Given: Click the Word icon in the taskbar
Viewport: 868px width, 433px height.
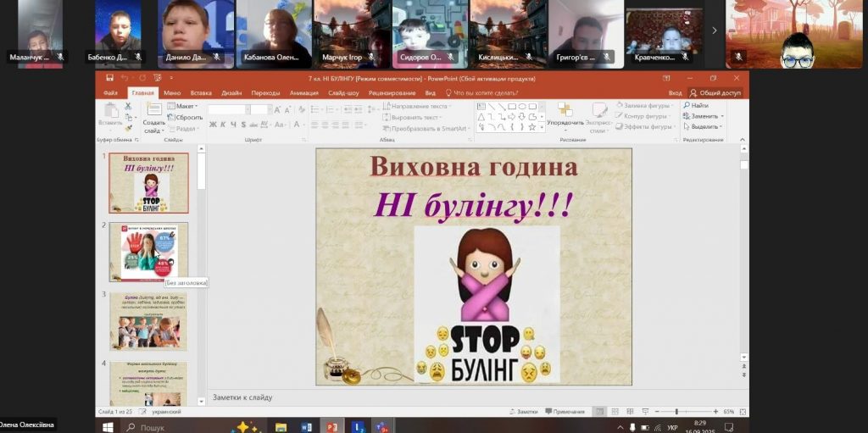Looking at the screenshot, I should [306, 427].
